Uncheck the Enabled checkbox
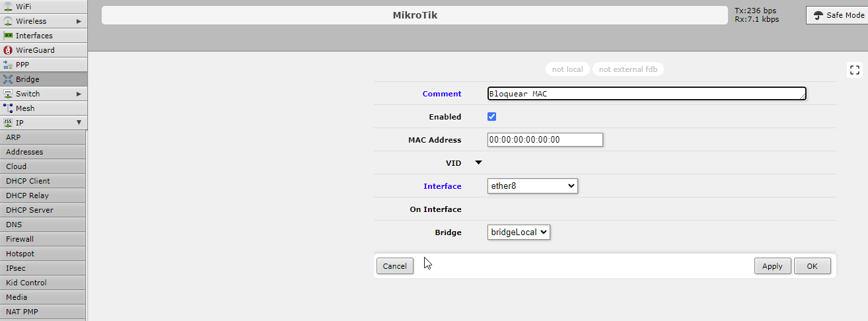This screenshot has width=868, height=321. pyautogui.click(x=491, y=117)
